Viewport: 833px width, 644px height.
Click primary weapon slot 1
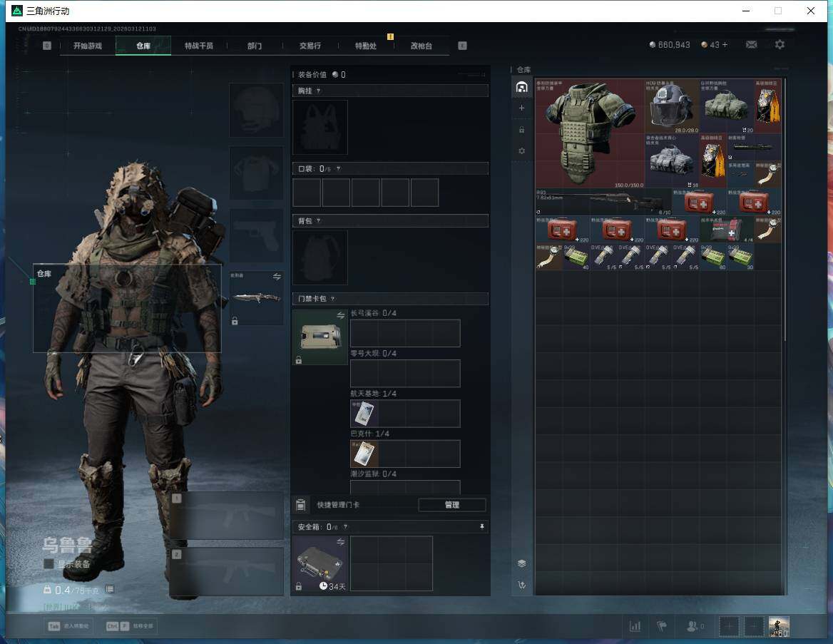pos(227,516)
